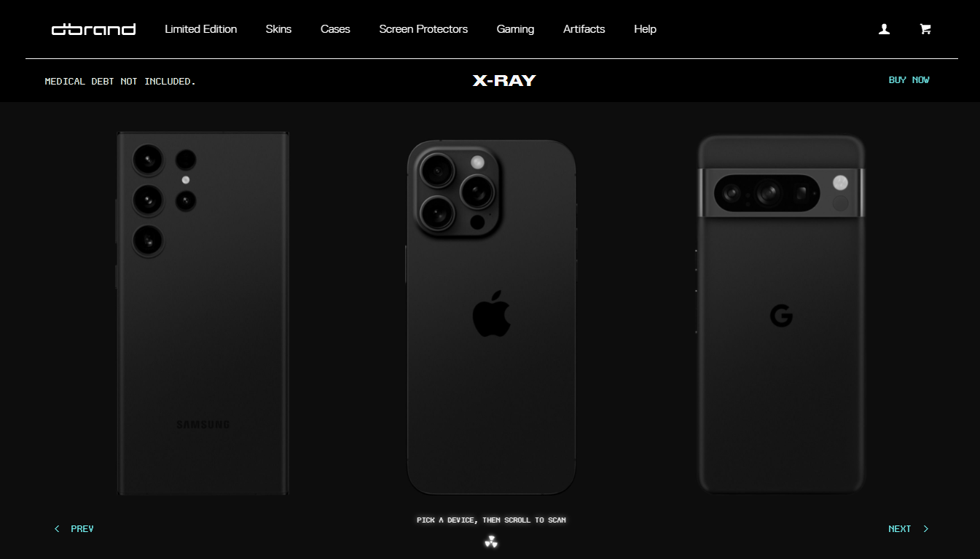Open the Skins menu
The image size is (980, 559).
click(x=278, y=29)
